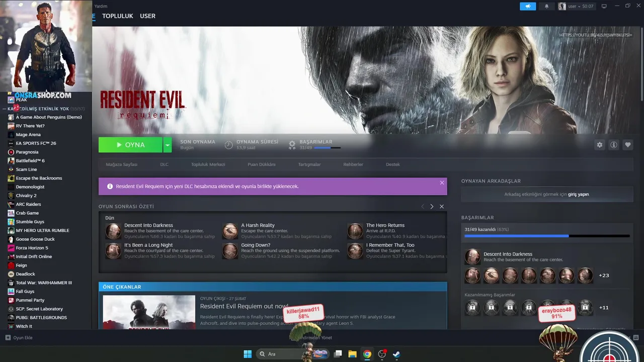Click Oyun Ekle add game button

click(19, 338)
